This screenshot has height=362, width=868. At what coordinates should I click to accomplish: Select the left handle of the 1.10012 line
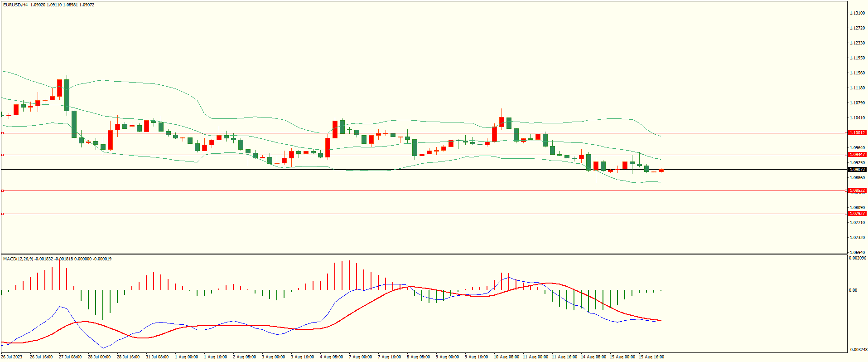[x=3, y=133]
